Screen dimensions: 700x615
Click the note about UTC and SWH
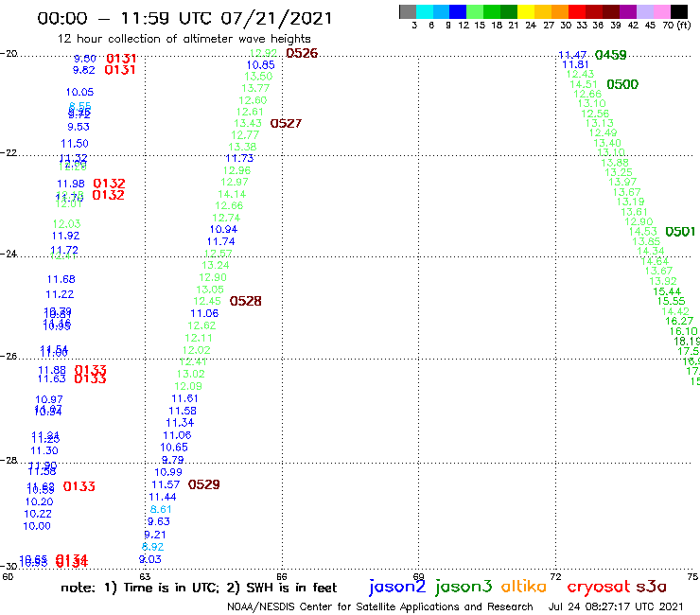(x=199, y=588)
